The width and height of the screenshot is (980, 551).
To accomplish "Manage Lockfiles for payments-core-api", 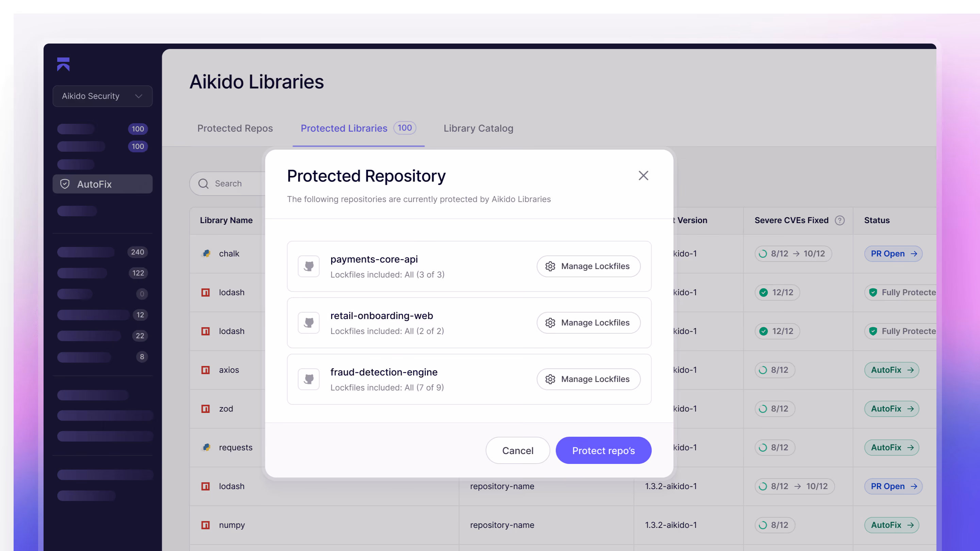I will point(589,266).
